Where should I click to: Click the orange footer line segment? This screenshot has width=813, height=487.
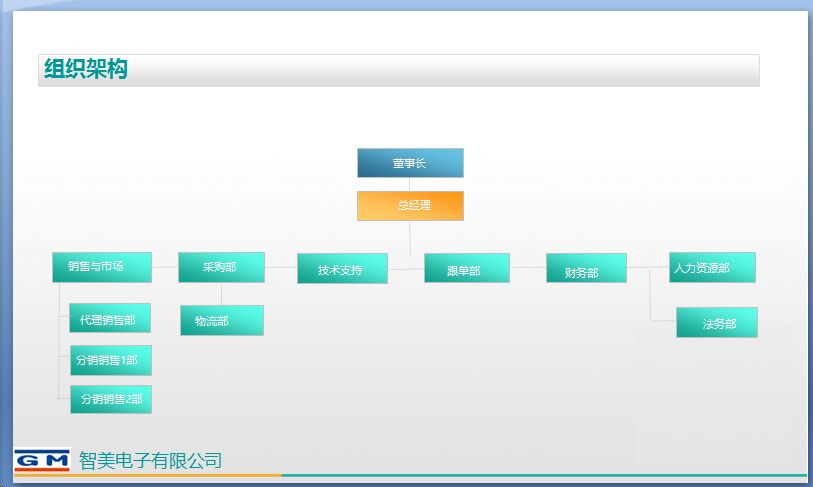(150, 475)
